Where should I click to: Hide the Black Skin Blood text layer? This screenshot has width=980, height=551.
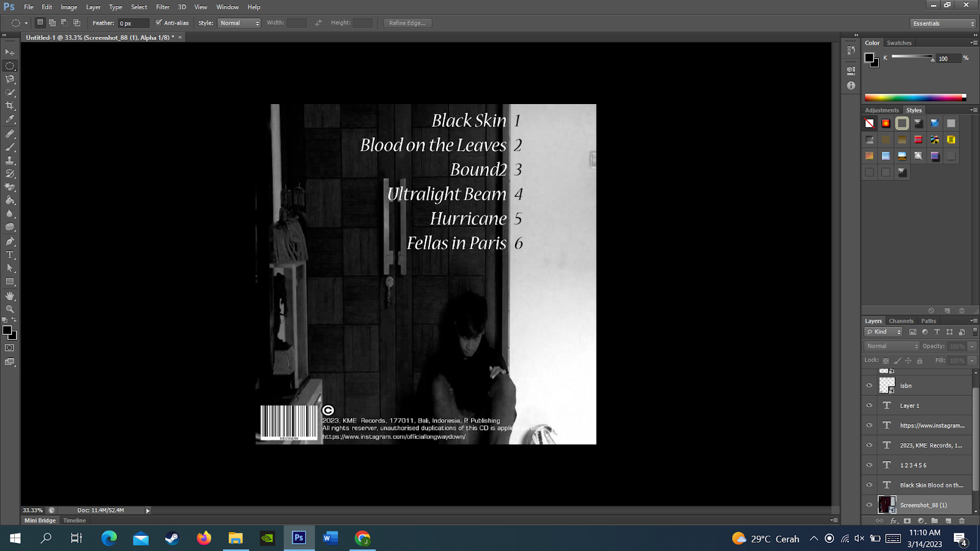tap(869, 485)
